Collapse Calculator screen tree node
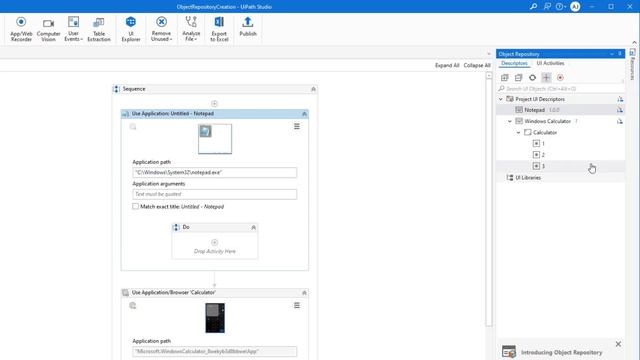 pos(518,133)
